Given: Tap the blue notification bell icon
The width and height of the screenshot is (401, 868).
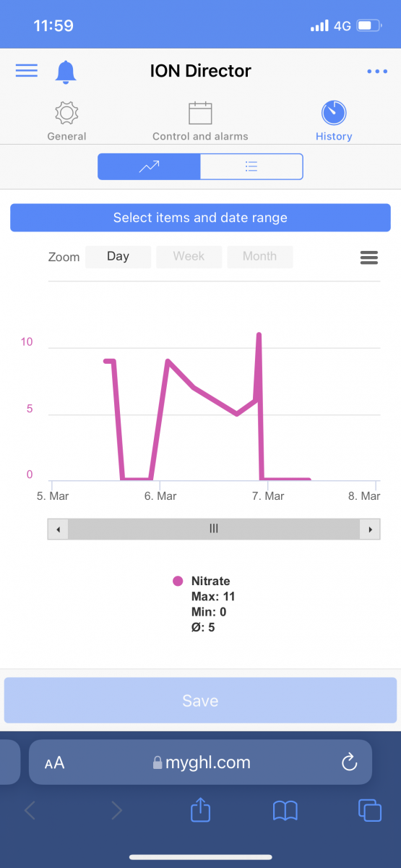Looking at the screenshot, I should pos(66,71).
